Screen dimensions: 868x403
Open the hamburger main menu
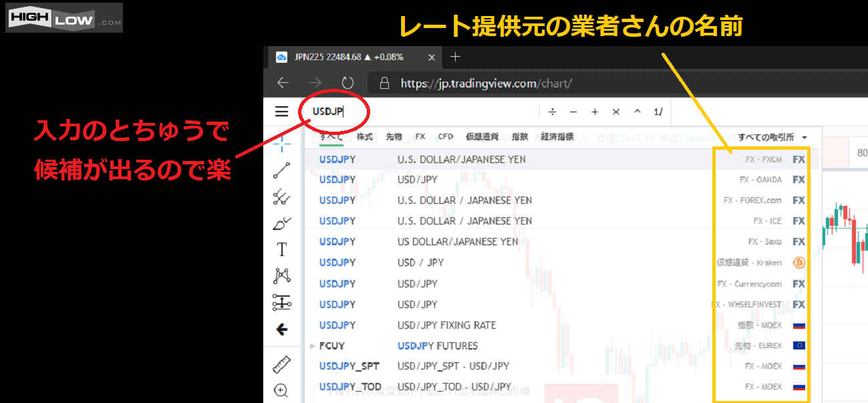click(x=281, y=112)
